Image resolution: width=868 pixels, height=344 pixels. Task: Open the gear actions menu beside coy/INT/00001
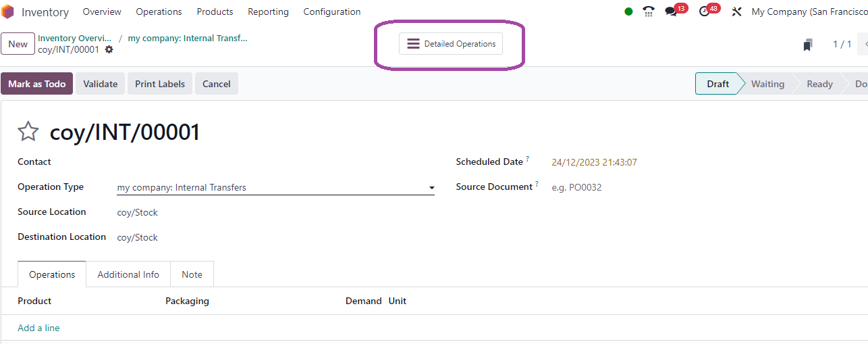click(x=109, y=49)
